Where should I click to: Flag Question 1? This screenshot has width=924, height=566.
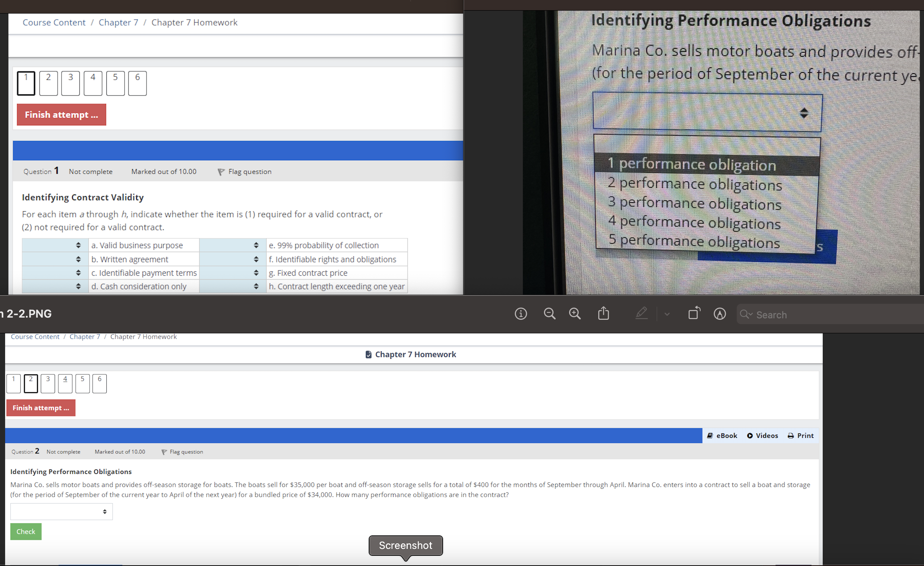[x=244, y=171]
